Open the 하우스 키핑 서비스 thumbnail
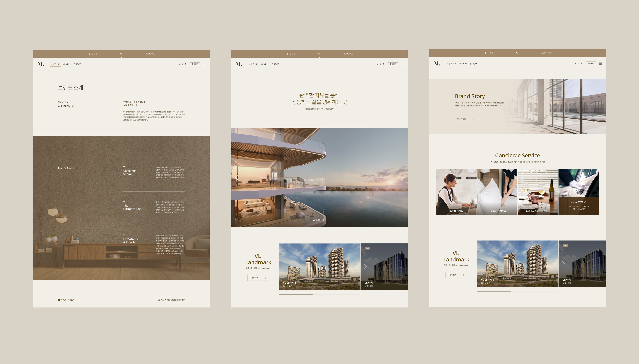The height and width of the screenshot is (364, 639). point(497,192)
